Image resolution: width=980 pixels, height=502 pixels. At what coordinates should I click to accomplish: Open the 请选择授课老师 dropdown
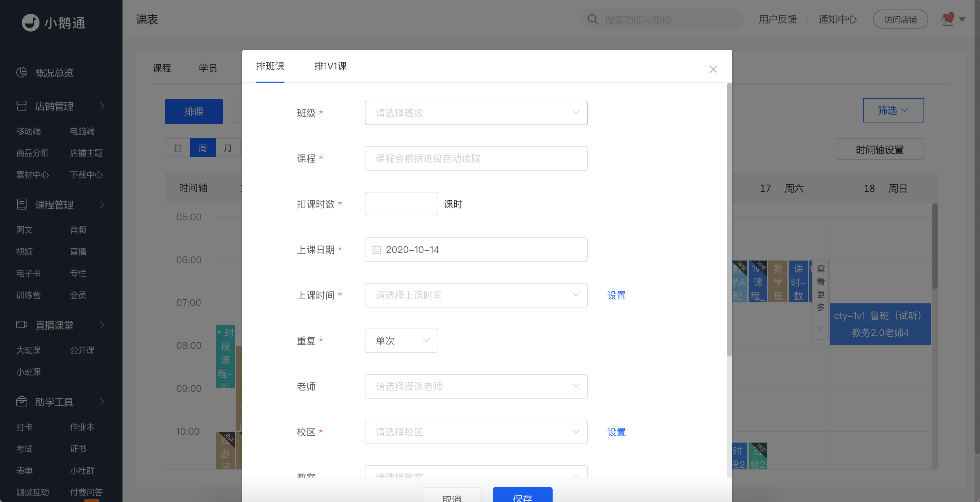(476, 386)
